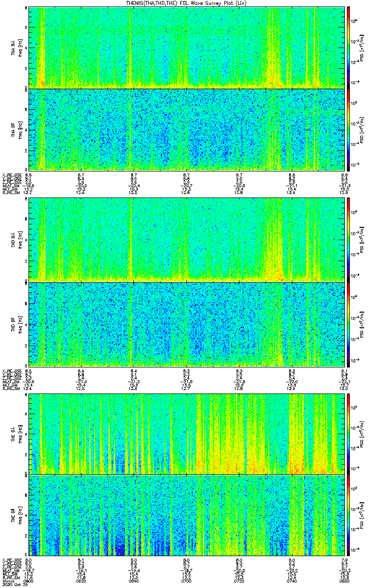Click the '0800' time tick label
The image size is (368, 588).
tap(344, 581)
